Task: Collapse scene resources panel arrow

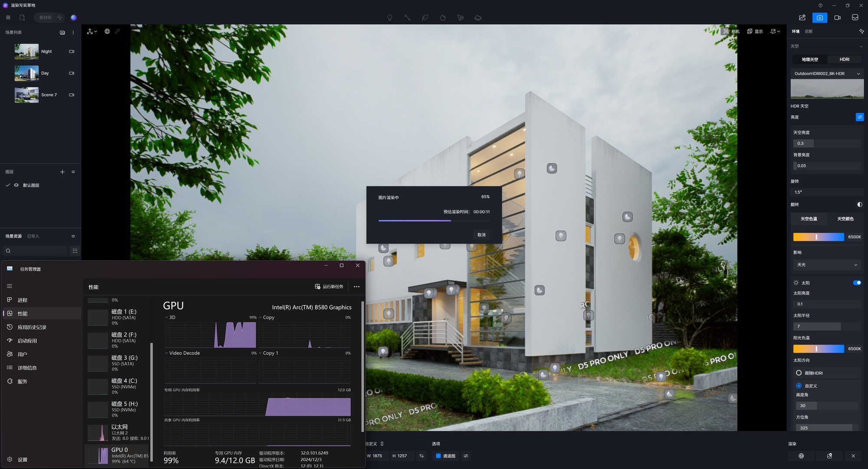Action: (x=73, y=236)
